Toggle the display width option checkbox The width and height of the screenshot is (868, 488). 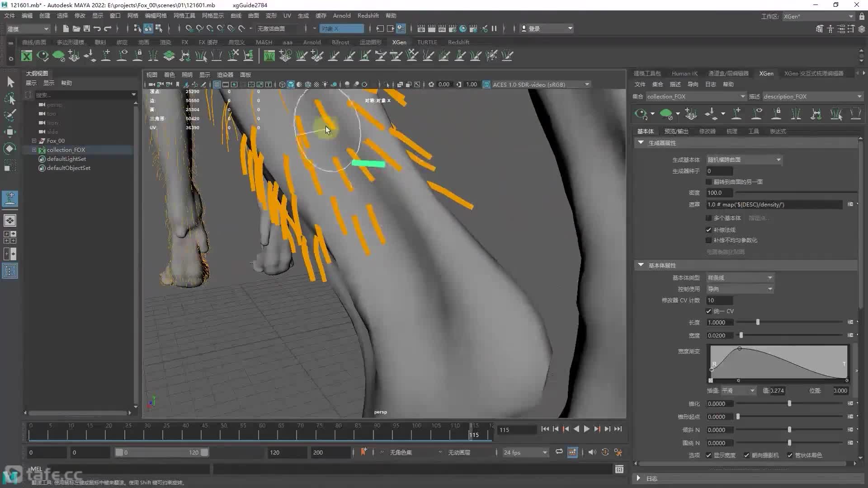(x=708, y=455)
